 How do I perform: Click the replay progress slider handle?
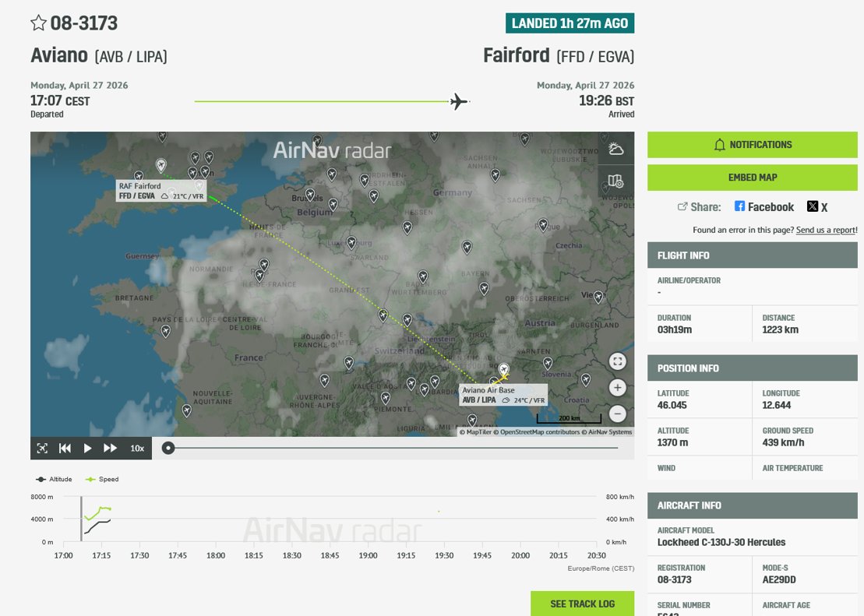pyautogui.click(x=168, y=448)
